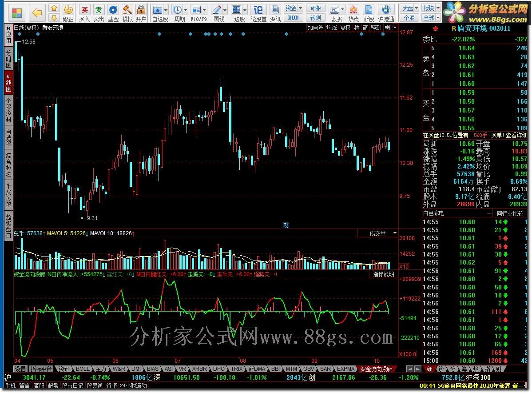Viewport: 532px width, 393px height.
Task: Click the 开户 open account lock icon
Action: click(x=141, y=13)
